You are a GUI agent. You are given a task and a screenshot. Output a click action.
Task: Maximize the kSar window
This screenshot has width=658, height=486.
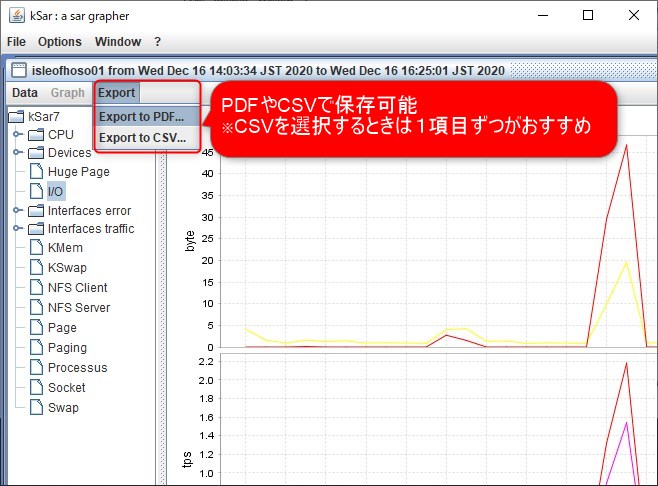[588, 16]
